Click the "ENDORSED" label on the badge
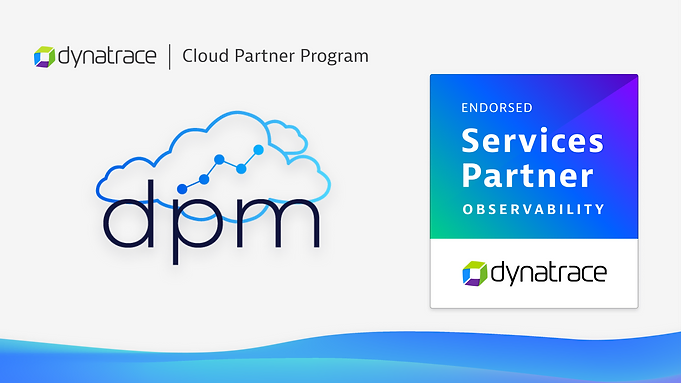681x383 pixels. click(497, 108)
